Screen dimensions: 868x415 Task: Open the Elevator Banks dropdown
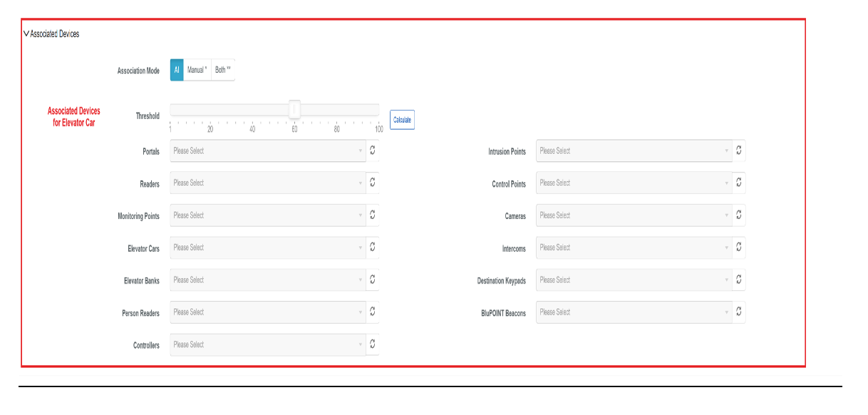tap(267, 280)
